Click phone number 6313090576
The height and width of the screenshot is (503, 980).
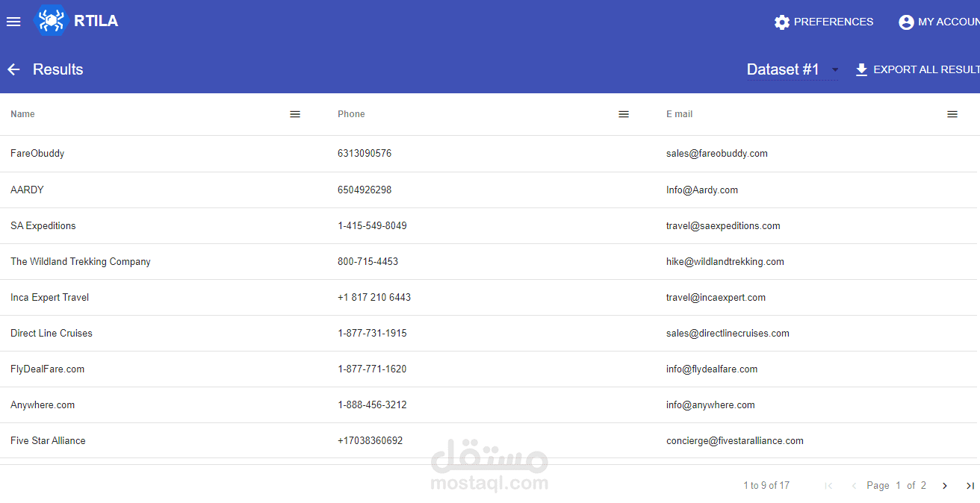point(365,154)
